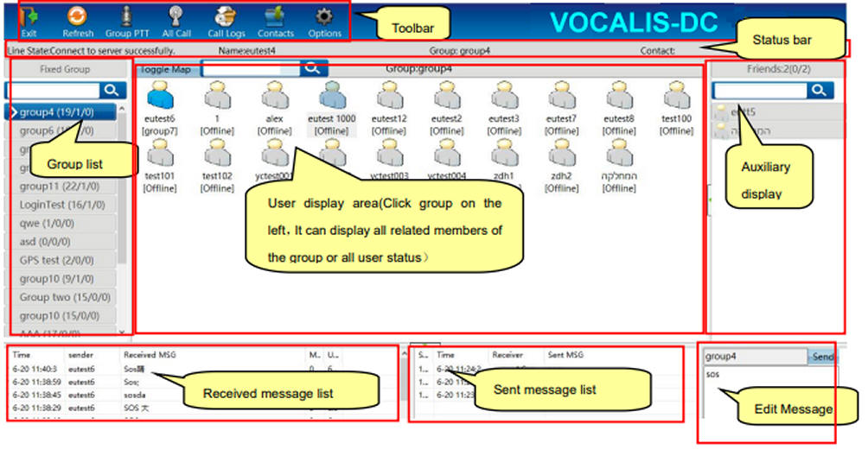Select Group two (15/0/0) group

(x=61, y=297)
